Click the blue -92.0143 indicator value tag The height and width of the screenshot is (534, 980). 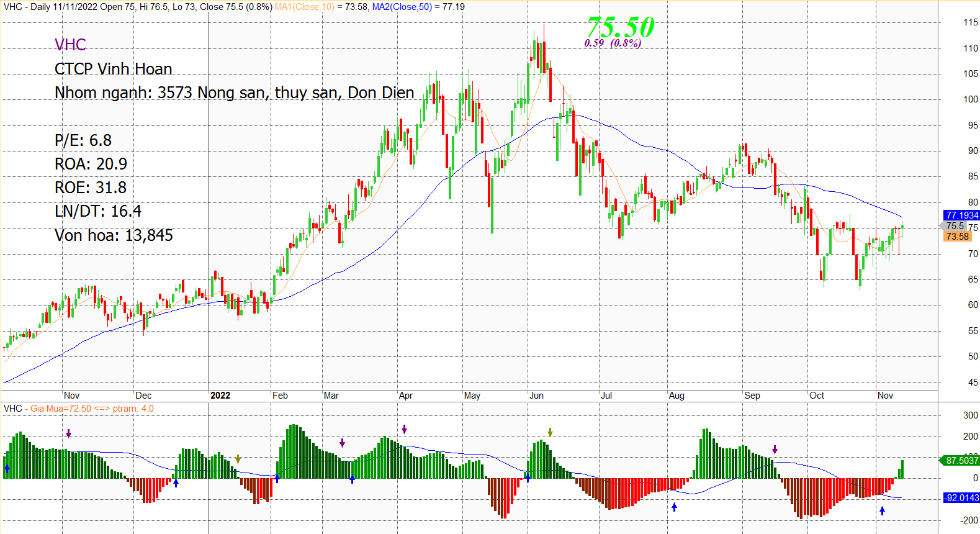click(x=961, y=498)
